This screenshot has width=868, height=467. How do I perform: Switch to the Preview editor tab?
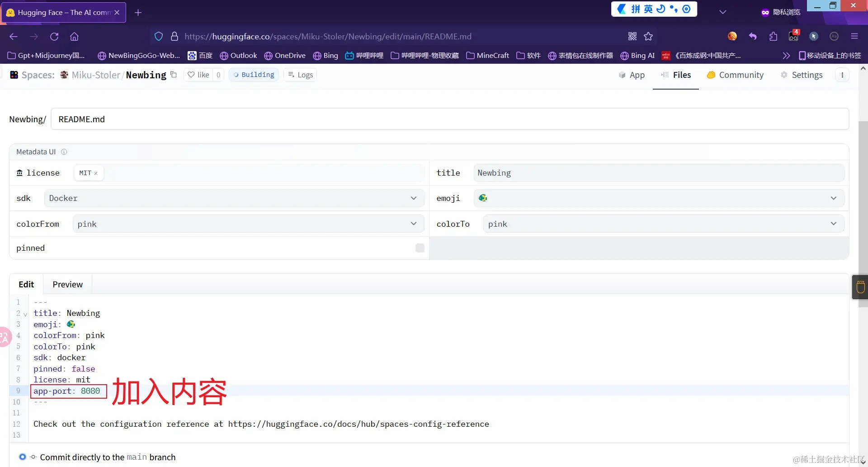click(68, 284)
